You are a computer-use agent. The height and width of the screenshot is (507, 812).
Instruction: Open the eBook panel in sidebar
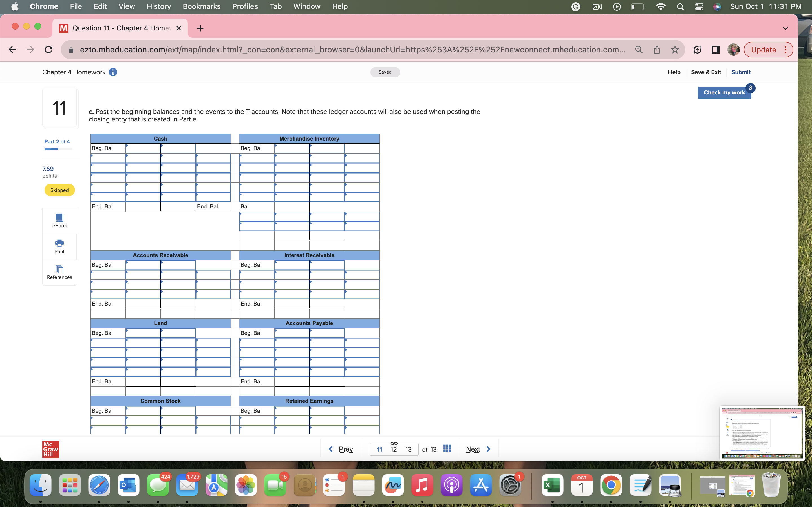[59, 220]
